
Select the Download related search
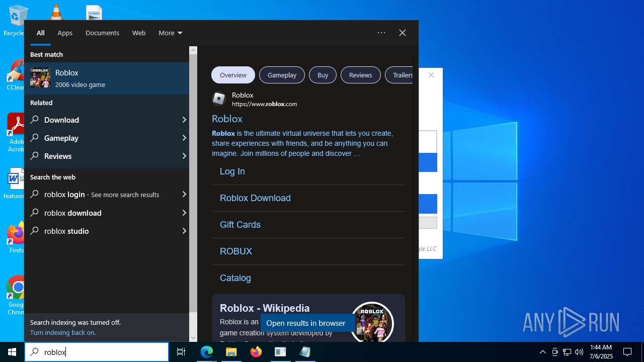click(107, 120)
